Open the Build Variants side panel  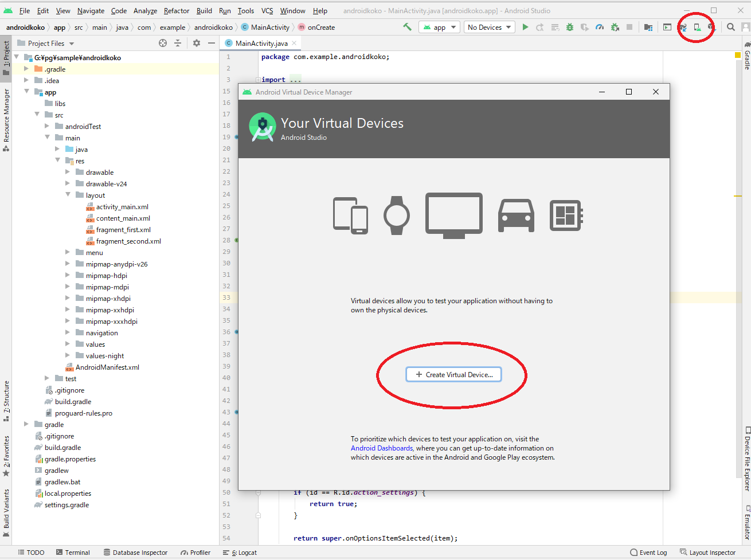pos(6,513)
